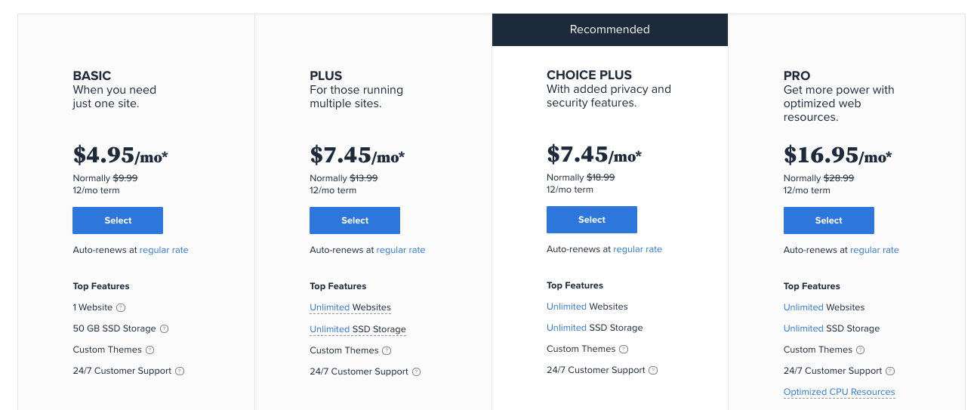Image resolution: width=980 pixels, height=410 pixels.
Task: Open Optimized CPU Resources link in Pro
Action: [840, 393]
